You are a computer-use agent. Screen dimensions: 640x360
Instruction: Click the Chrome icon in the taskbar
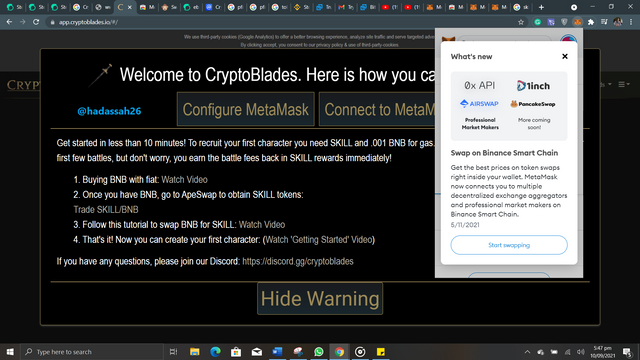coord(339,351)
